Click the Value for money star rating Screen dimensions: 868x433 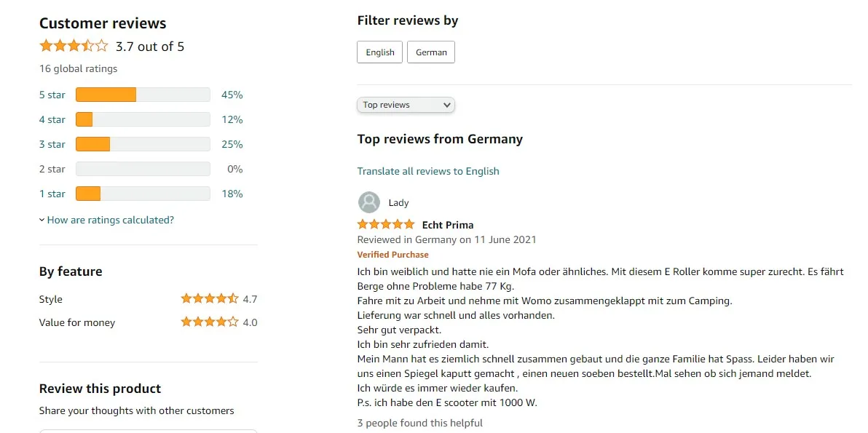tap(209, 322)
